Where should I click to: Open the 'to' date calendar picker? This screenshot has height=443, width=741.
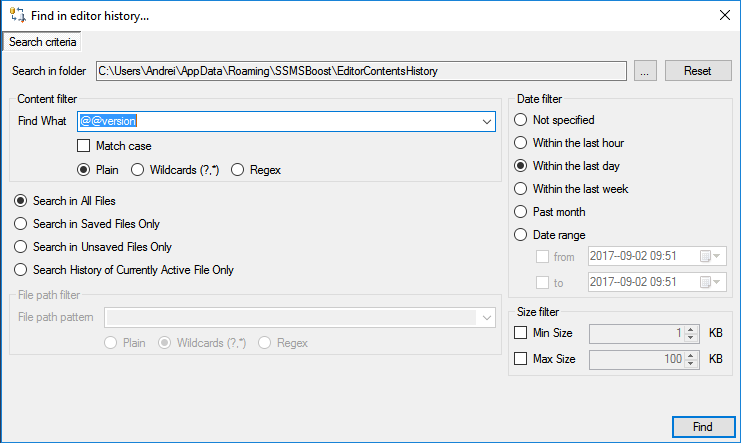click(710, 282)
